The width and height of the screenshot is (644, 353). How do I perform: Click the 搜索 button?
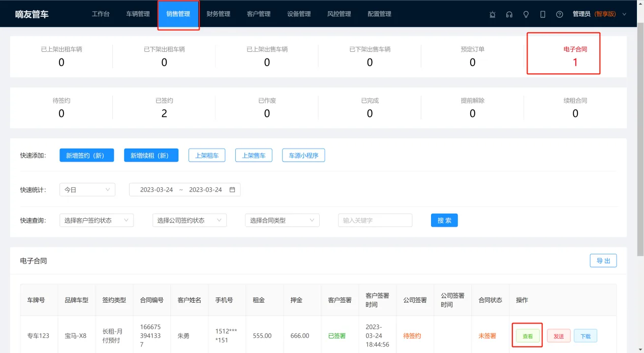pyautogui.click(x=444, y=220)
